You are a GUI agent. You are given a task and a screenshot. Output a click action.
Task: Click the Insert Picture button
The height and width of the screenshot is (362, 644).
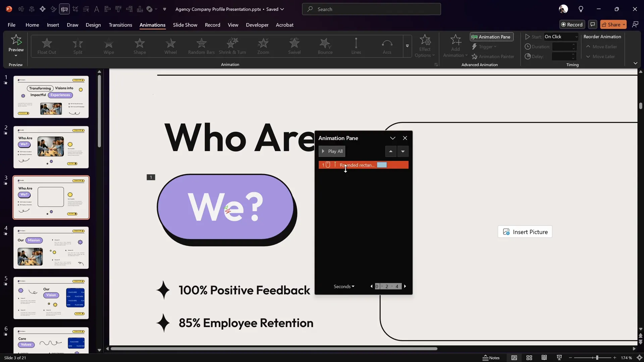coord(525,232)
